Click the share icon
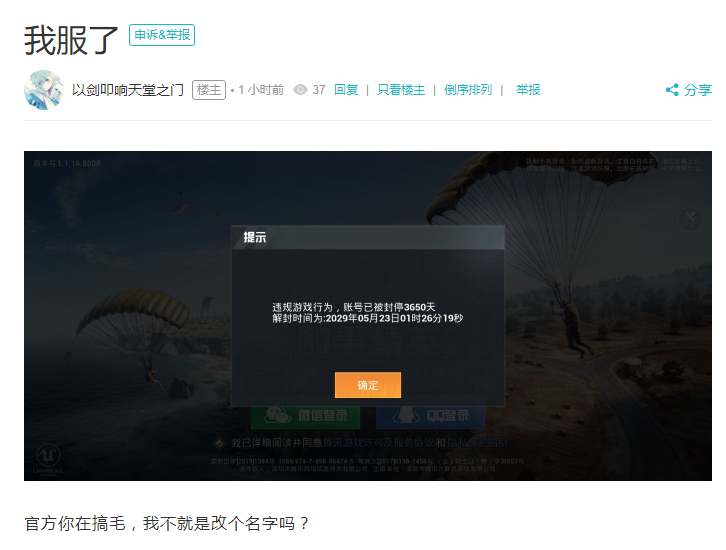 click(x=672, y=90)
